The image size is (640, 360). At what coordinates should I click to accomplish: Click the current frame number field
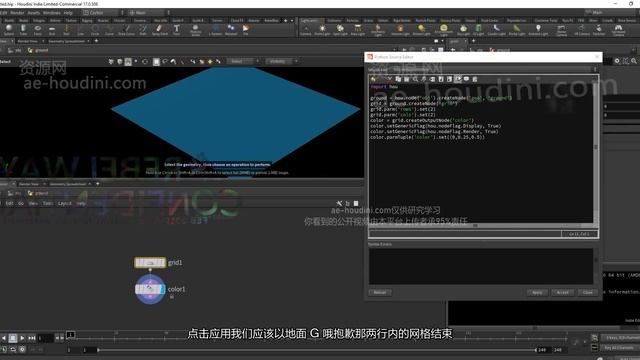(46, 338)
